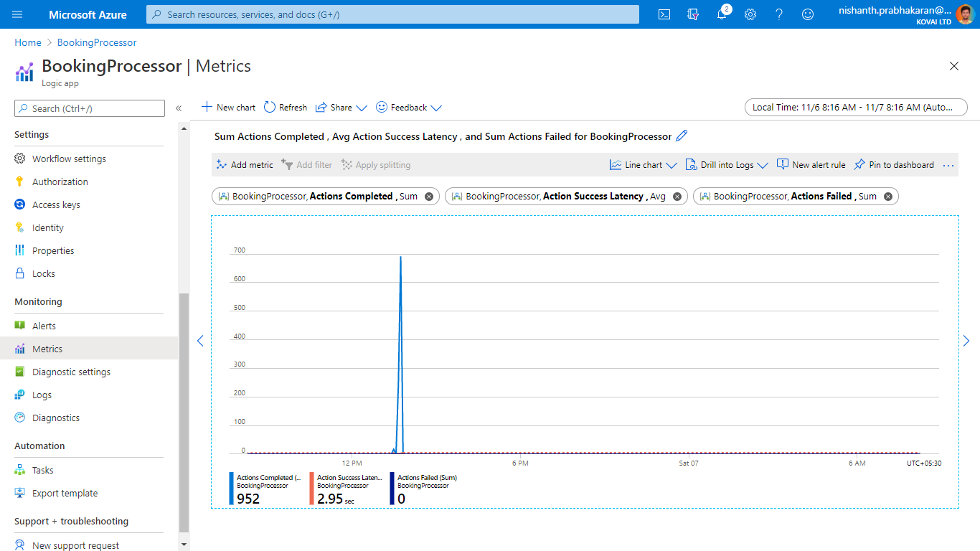Select Action Success Latency legend swatch
This screenshot has width=980, height=551.
[312, 489]
